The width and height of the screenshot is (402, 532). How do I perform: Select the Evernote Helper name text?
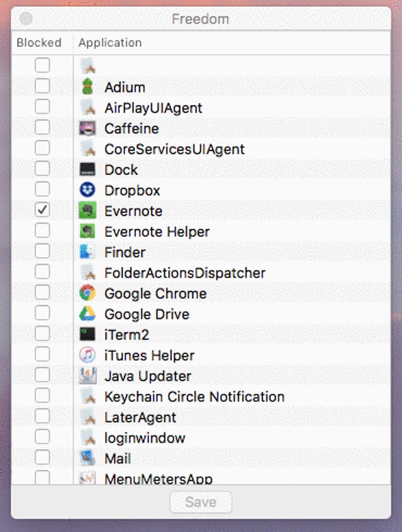pos(157,232)
